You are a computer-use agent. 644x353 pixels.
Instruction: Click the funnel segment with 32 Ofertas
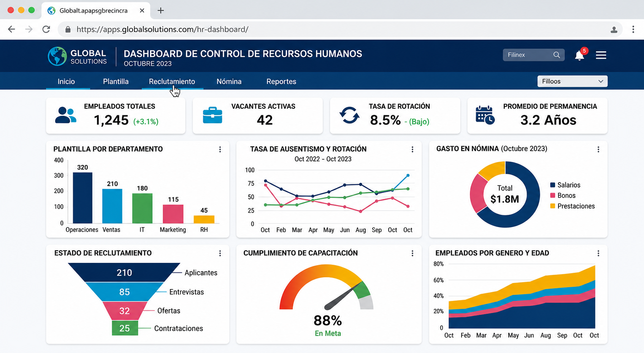pyautogui.click(x=124, y=311)
